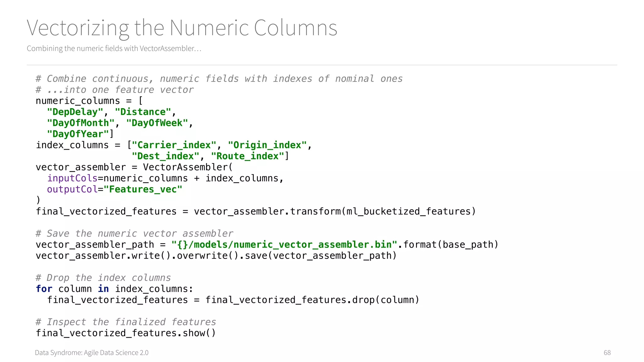Click the line "numeric_columns = ["
Image resolution: width=644 pixels, height=362 pixels.
tap(89, 101)
